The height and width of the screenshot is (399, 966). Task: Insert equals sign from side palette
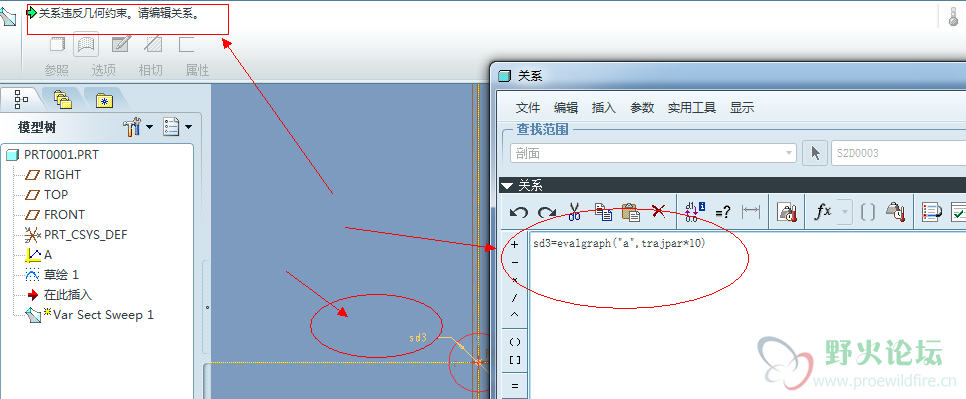pos(515,386)
